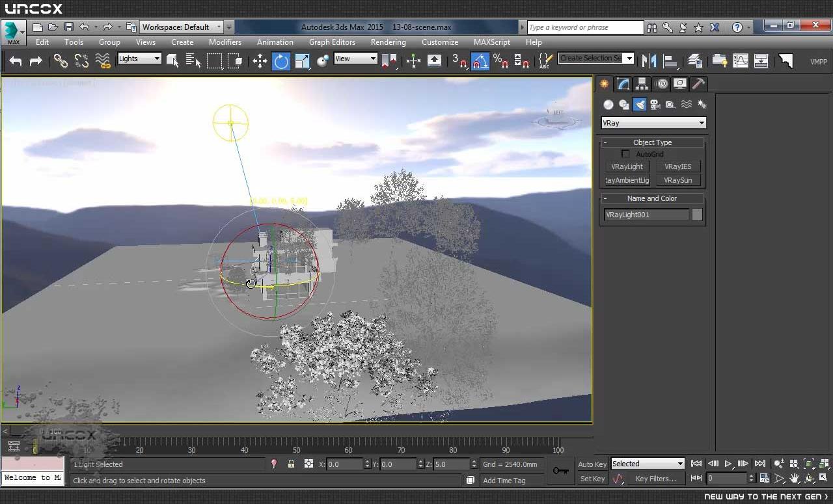Open the Time Configuration dialog

[x=764, y=479]
